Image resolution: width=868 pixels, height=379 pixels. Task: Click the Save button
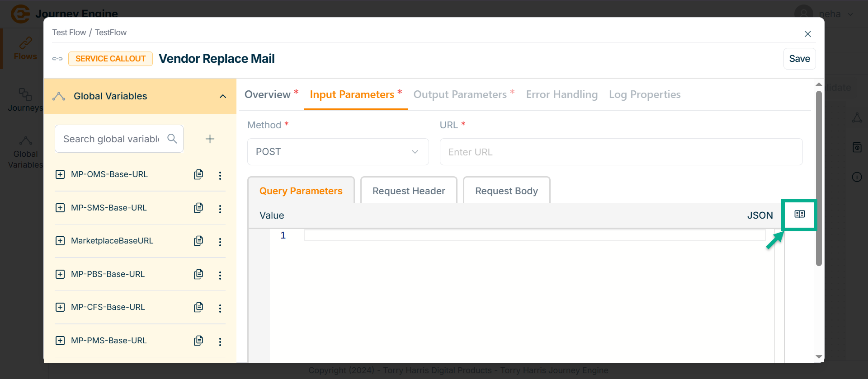(x=799, y=59)
